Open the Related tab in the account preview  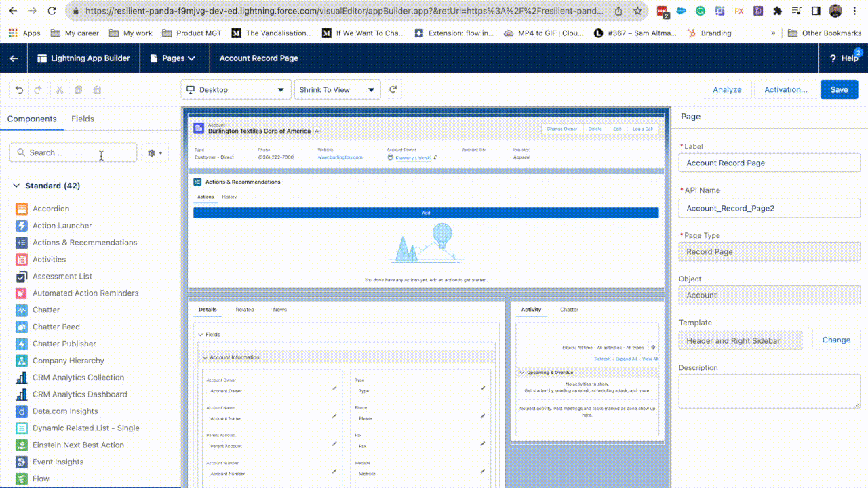point(245,309)
